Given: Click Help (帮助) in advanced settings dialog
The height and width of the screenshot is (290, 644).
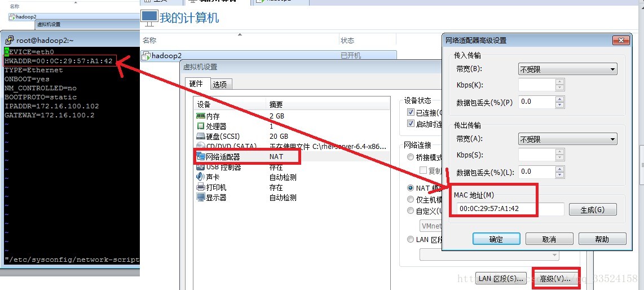Looking at the screenshot, I should (602, 239).
